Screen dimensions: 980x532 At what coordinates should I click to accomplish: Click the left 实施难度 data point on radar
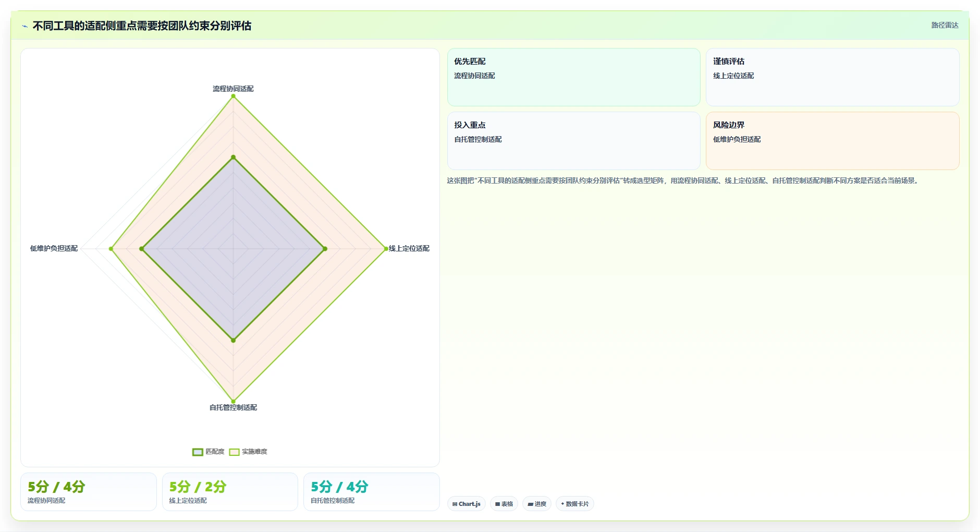[111, 249]
